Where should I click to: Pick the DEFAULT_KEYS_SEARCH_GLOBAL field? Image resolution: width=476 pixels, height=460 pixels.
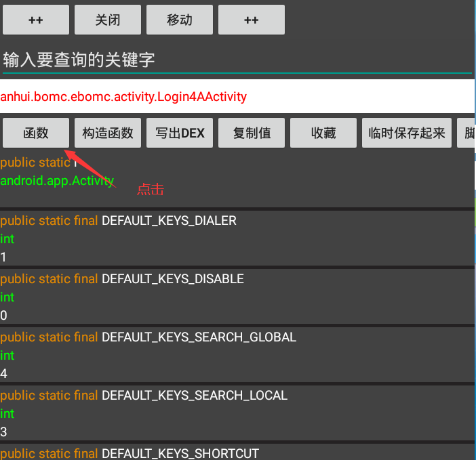(199, 337)
